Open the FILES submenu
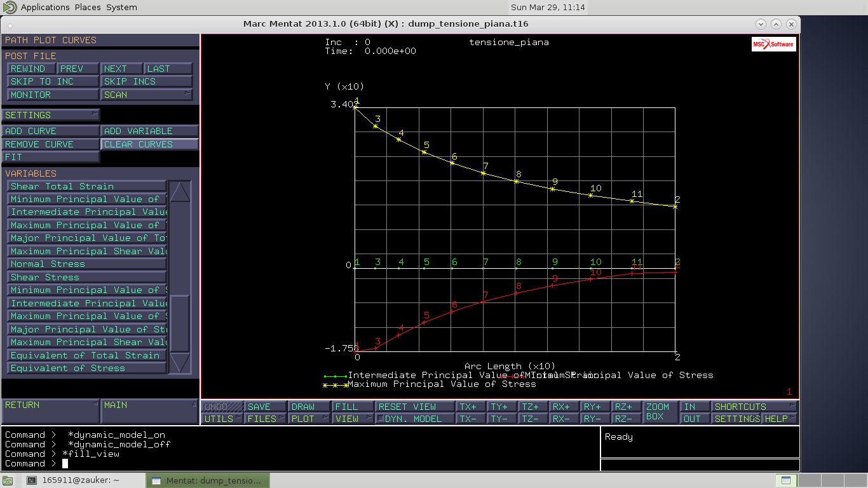 tap(266, 419)
